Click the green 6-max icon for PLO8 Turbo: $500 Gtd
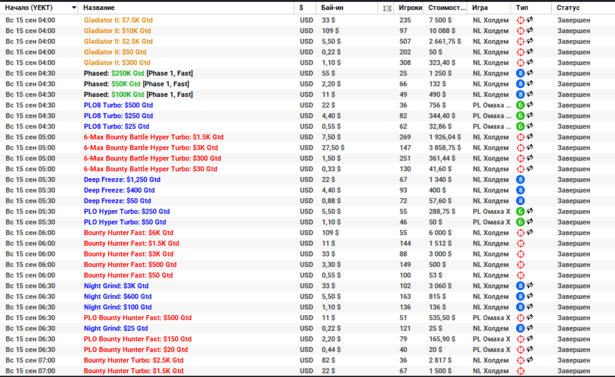 tap(520, 105)
